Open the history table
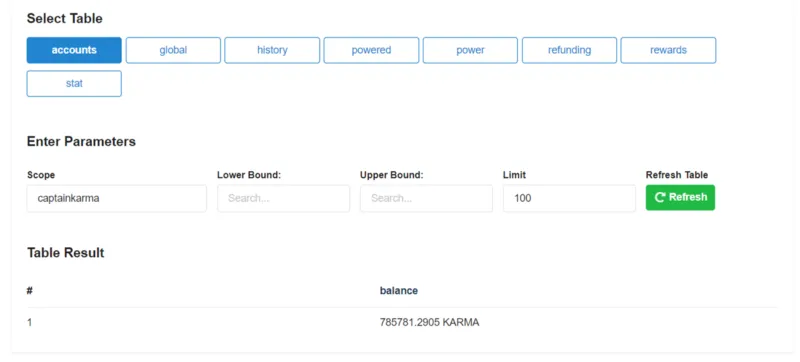800x362 pixels. (x=272, y=50)
